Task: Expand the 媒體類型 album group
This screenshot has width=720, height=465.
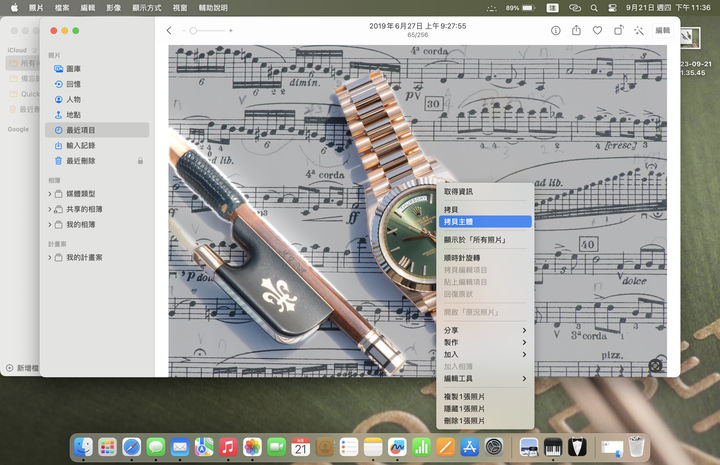Action: 50,194
